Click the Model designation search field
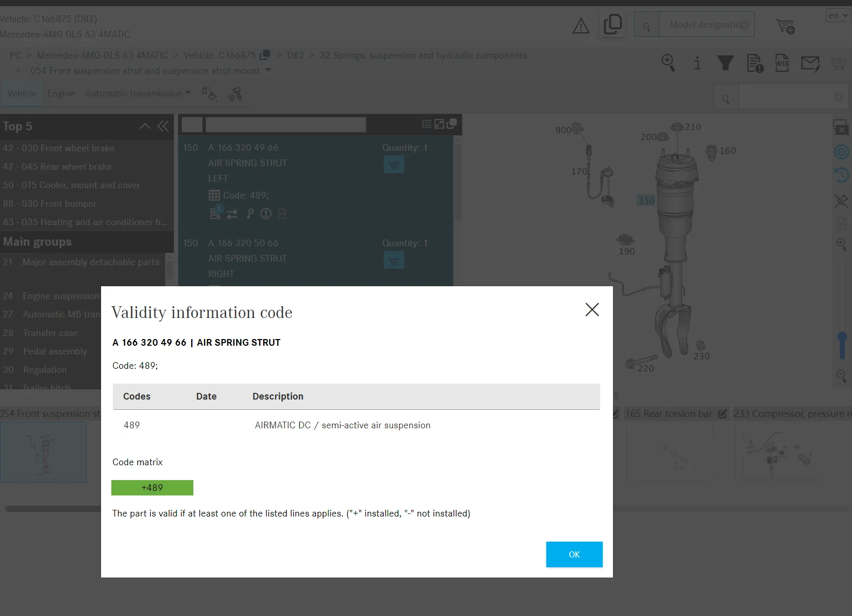This screenshot has width=852, height=616. [x=706, y=25]
